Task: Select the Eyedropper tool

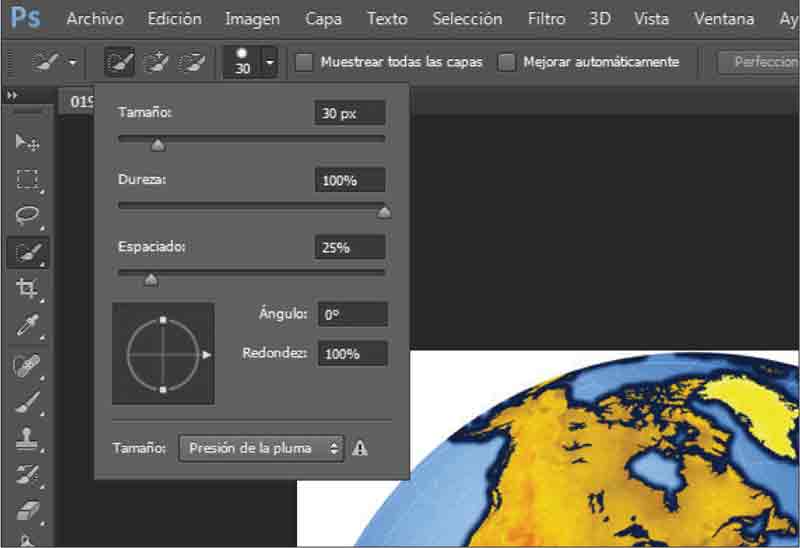Action: point(27,326)
